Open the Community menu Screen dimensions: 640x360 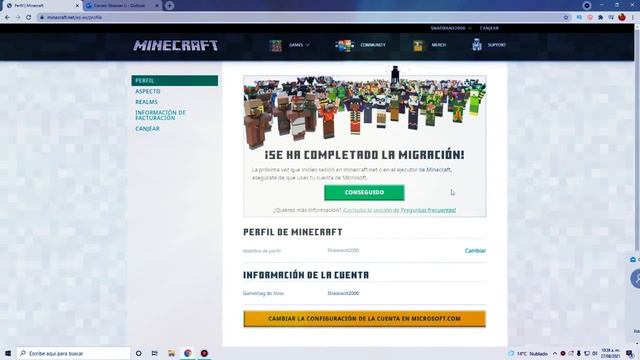tap(373, 45)
